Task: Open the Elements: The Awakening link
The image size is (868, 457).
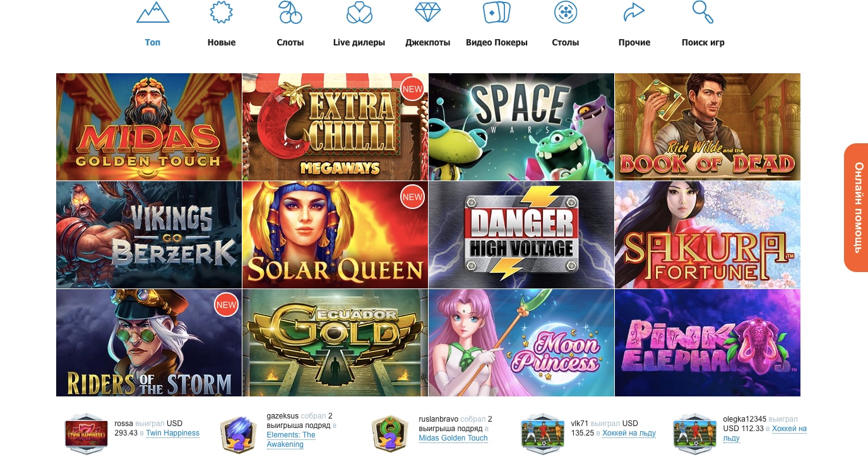Action: coord(291,439)
